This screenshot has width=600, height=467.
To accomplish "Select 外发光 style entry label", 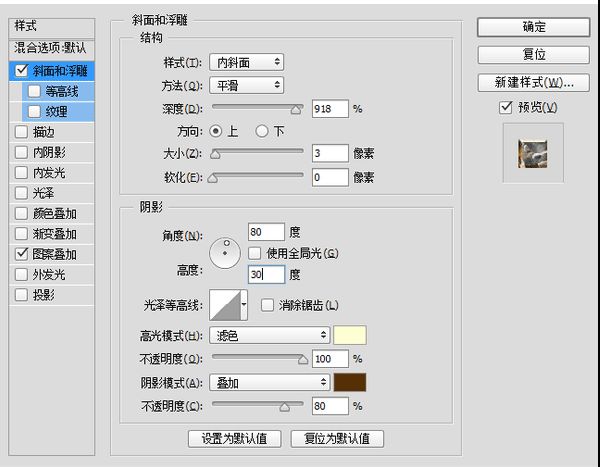I will 49,274.
